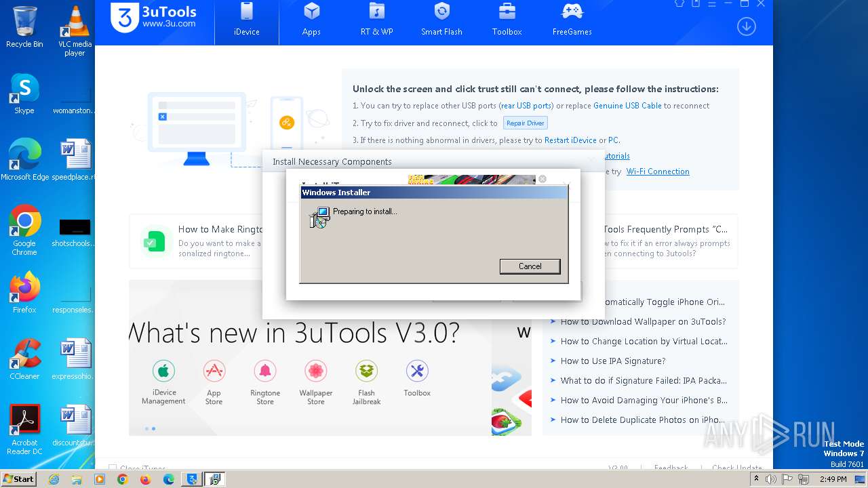Open the expressohio document on desktop
The height and width of the screenshot is (488, 868).
[x=75, y=359]
